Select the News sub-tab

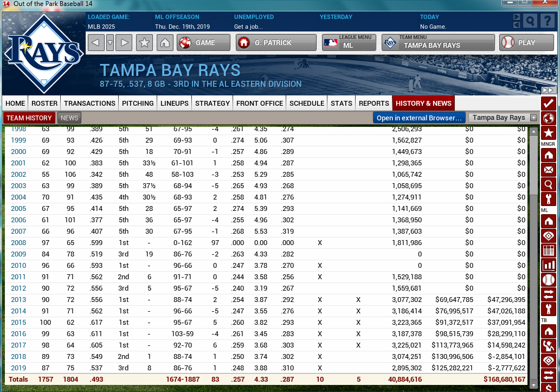tap(69, 118)
